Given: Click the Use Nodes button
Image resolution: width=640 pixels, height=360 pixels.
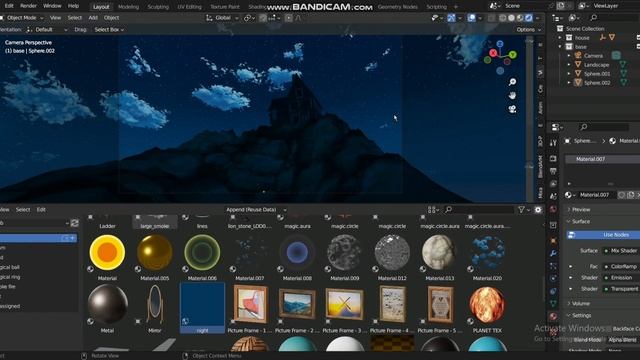Looking at the screenshot, I should (603, 235).
